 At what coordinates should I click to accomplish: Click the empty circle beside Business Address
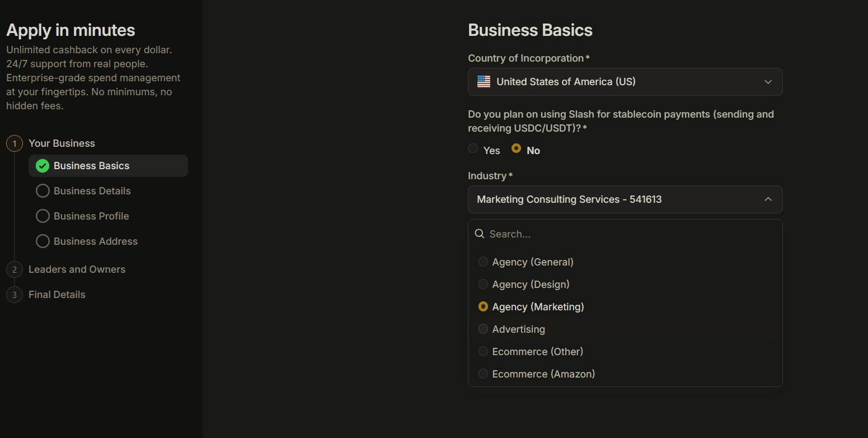point(43,241)
